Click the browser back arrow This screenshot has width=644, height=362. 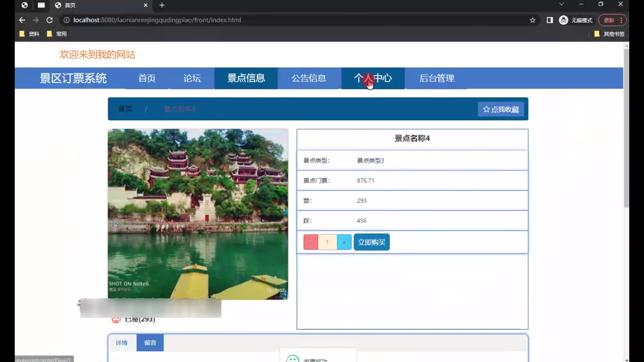(22, 20)
